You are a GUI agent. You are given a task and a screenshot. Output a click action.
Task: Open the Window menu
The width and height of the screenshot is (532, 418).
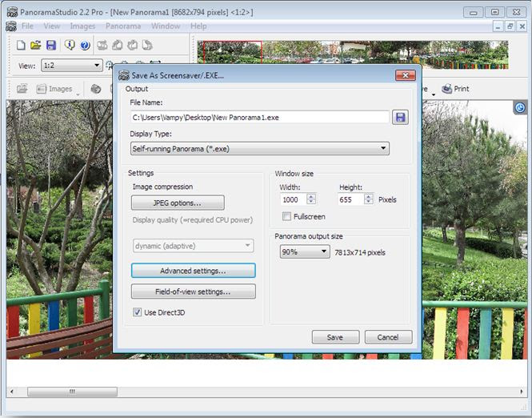click(166, 26)
